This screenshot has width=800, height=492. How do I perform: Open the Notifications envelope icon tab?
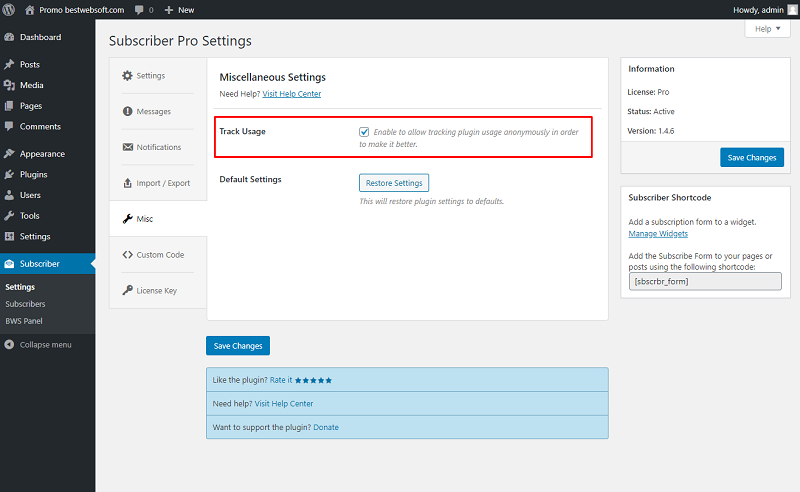(128, 147)
